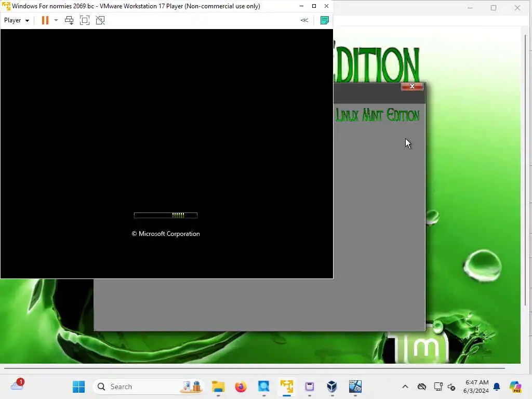Open the clock showing 6:47 AM
The height and width of the screenshot is (399, 532).
click(x=476, y=387)
